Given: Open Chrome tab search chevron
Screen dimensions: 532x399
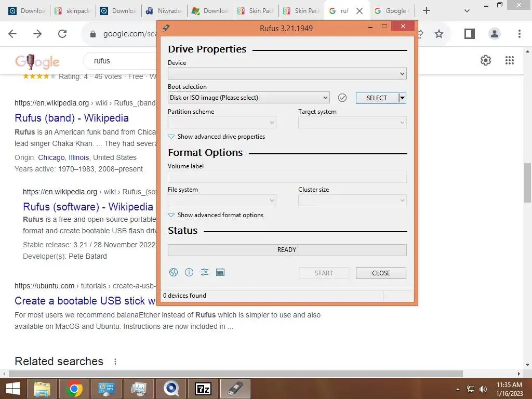Looking at the screenshot, I should pos(467,11).
